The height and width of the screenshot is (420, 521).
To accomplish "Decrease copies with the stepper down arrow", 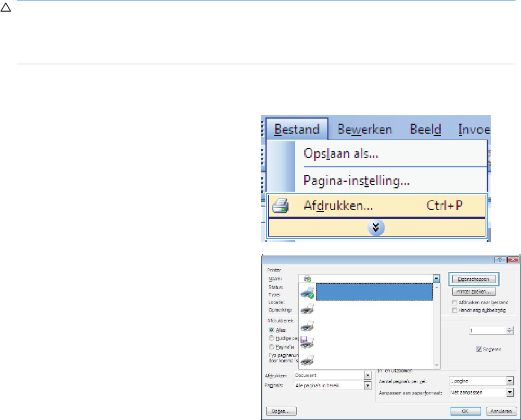I will click(x=510, y=332).
